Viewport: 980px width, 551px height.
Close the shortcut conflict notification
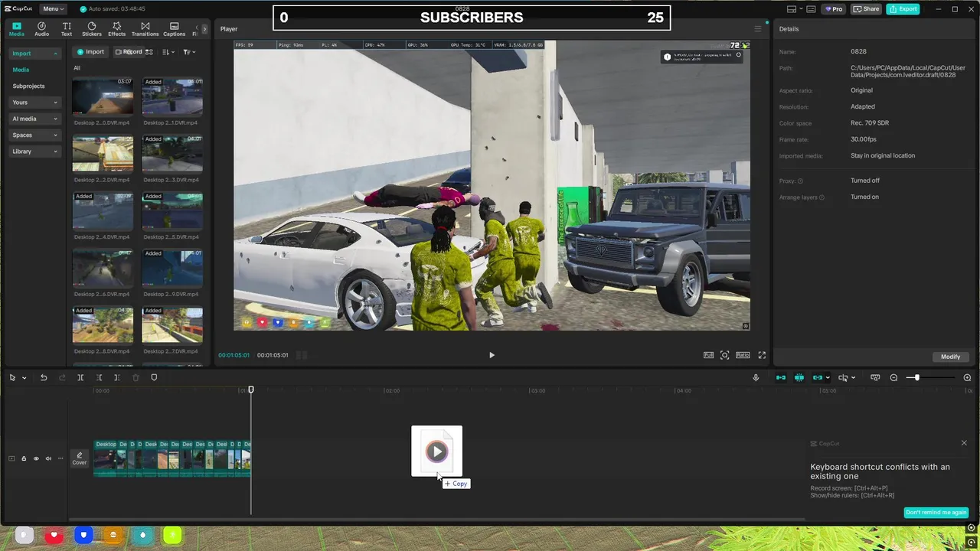tap(964, 443)
